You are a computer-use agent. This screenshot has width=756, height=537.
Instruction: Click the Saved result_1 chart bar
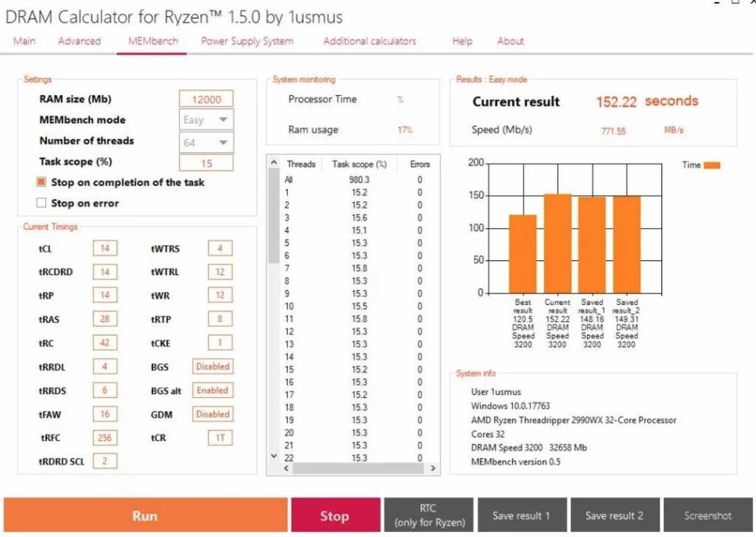(592, 245)
